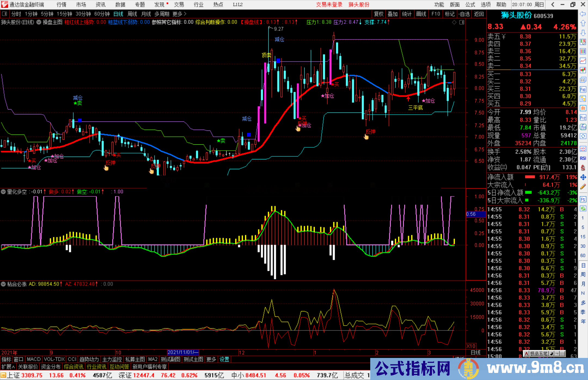Toggle the 操盘主图 indicator circle button

pos(39,22)
